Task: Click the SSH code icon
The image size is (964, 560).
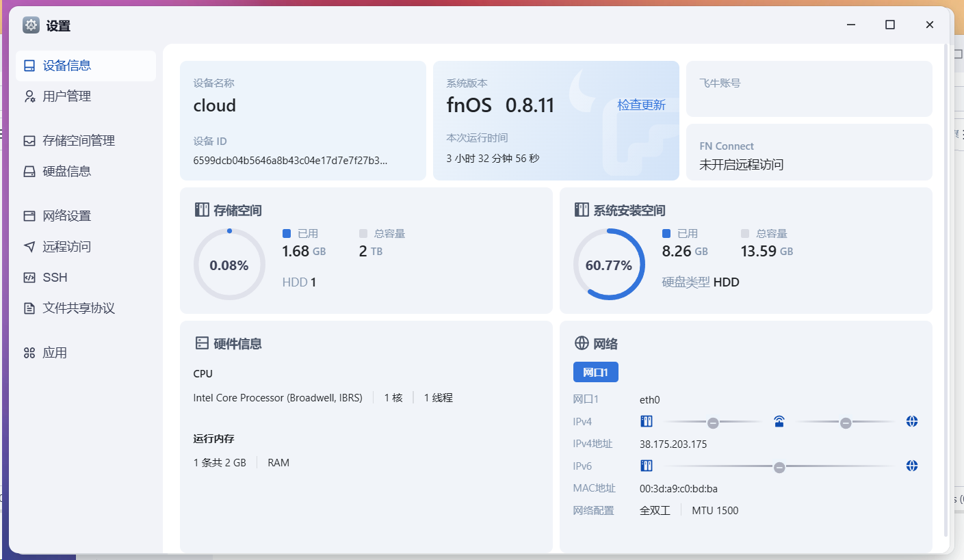Action: pos(29,278)
